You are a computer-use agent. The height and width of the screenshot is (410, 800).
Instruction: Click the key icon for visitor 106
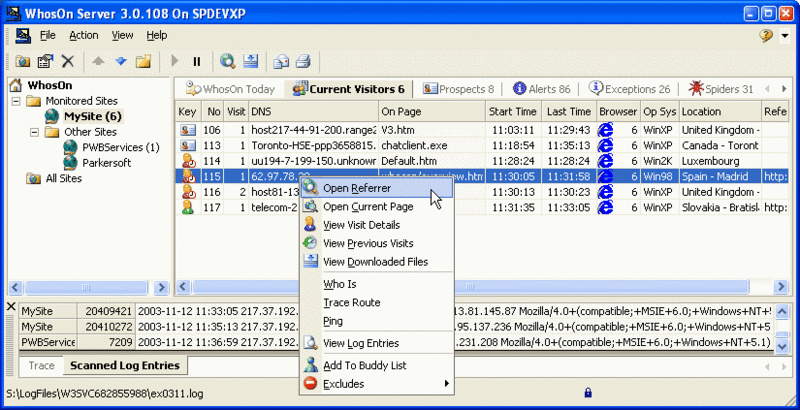coord(188,130)
